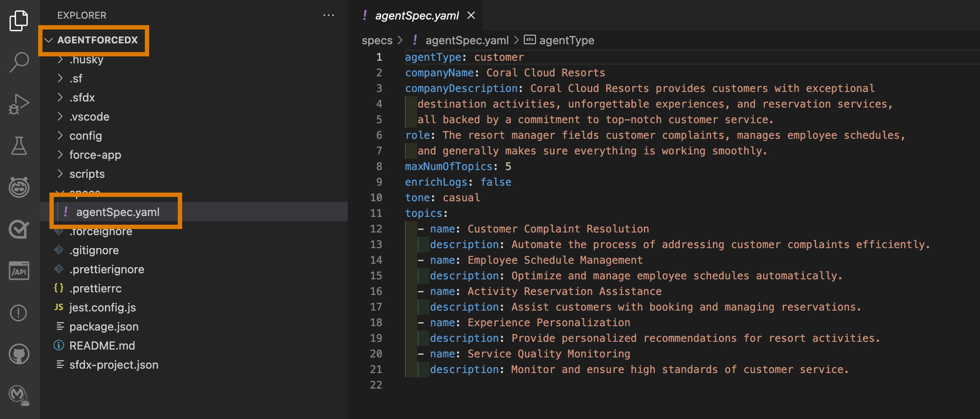Open the circled exclamation mark view
980x419 pixels.
pos(19,313)
